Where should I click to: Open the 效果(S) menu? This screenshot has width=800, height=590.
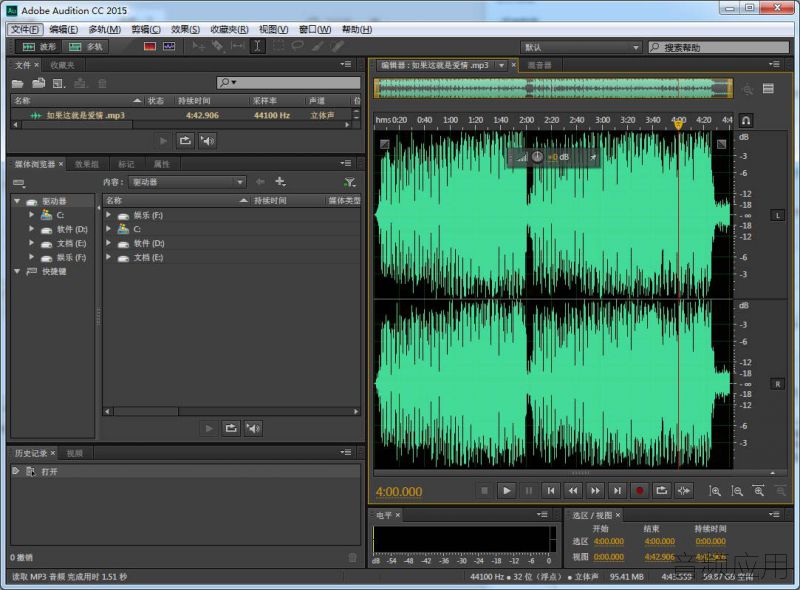coord(186,29)
